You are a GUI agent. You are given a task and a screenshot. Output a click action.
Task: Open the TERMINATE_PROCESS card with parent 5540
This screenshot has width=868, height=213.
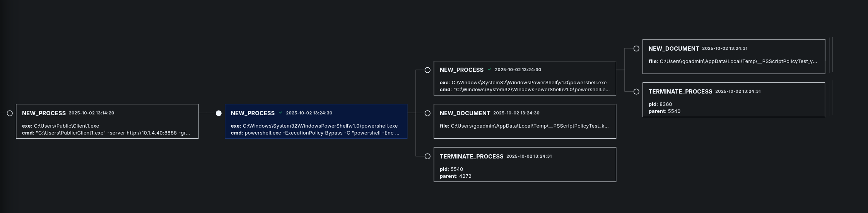click(733, 99)
